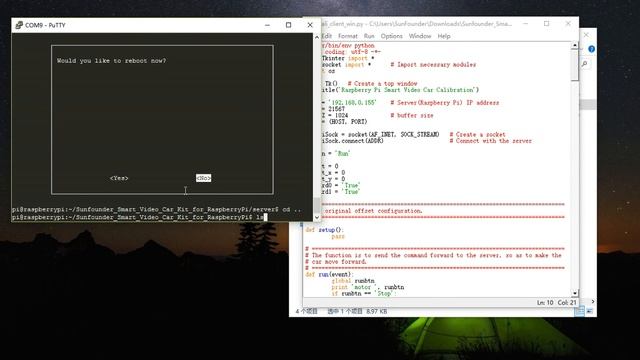Close the COM9 PuTTY window
Screen dimensions: 640x360
pos(310,25)
